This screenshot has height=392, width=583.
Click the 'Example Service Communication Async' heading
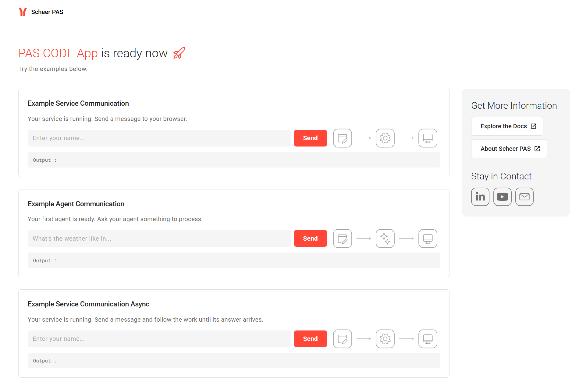coord(88,304)
